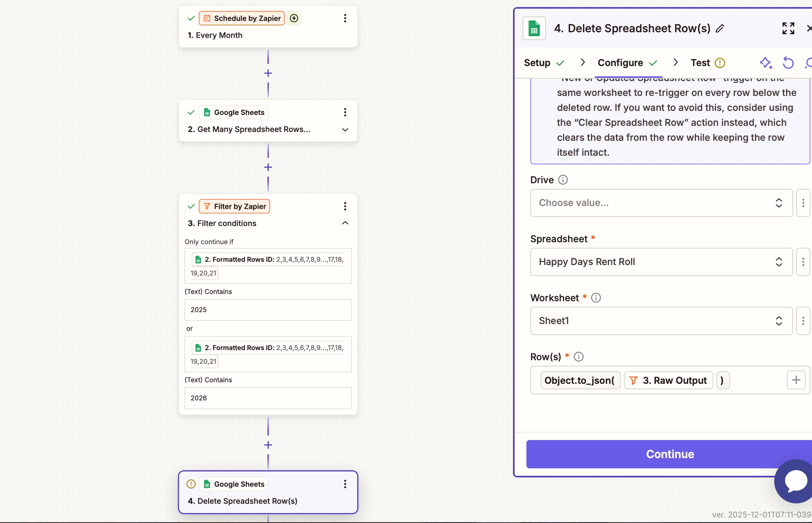Image resolution: width=812 pixels, height=523 pixels.
Task: Open three-dot menu on Schedule by Zapier step
Action: [x=345, y=18]
